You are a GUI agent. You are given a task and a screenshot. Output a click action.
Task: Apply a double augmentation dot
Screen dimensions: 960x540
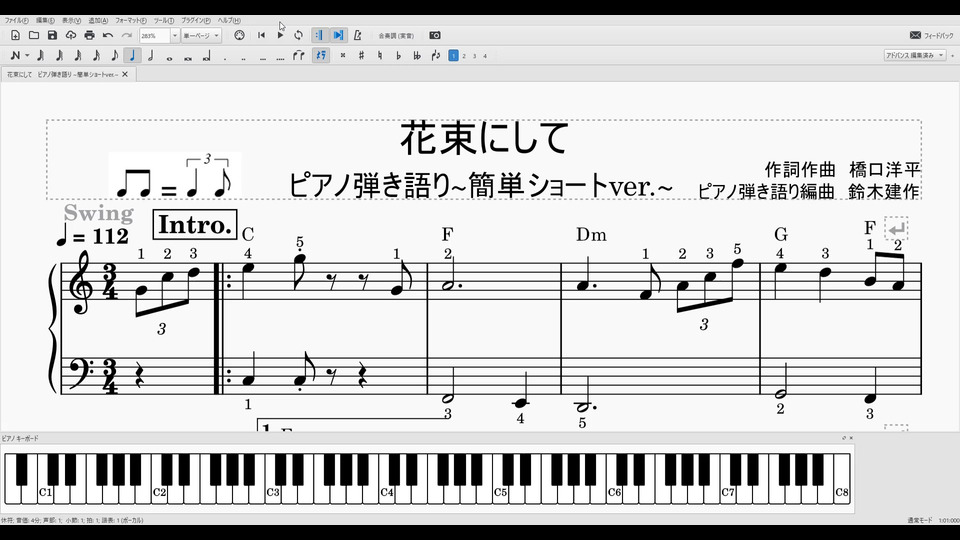[244, 59]
